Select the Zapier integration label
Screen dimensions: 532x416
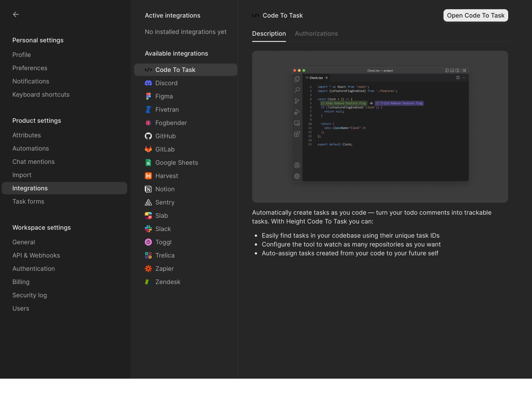[x=164, y=269]
